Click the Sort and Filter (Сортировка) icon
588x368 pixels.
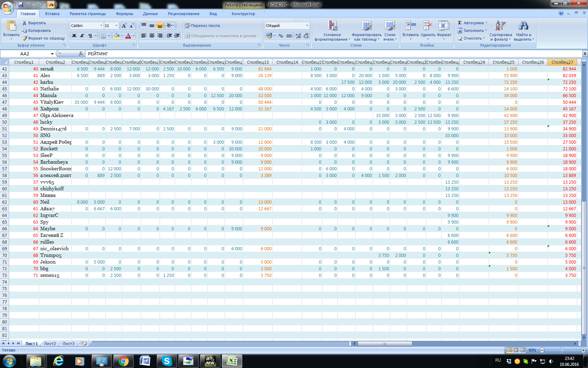click(x=500, y=26)
